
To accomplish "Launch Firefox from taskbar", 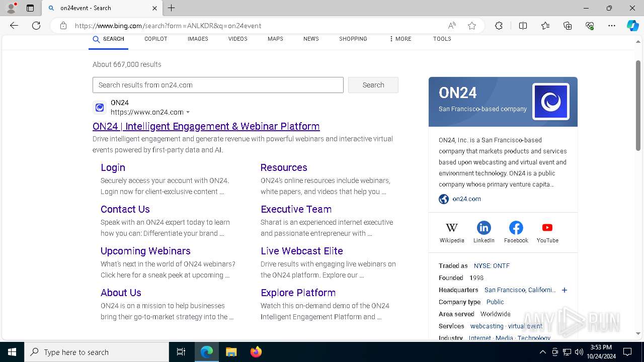I will pos(256,352).
